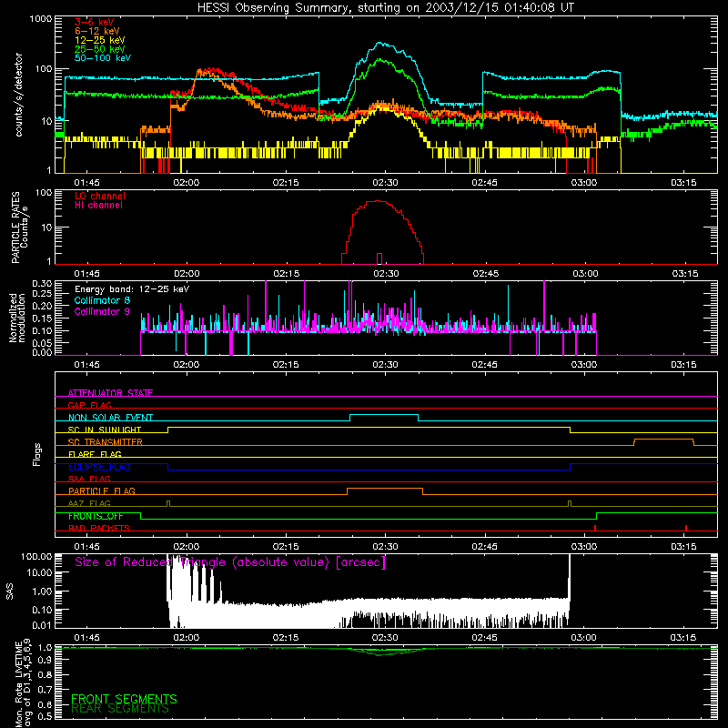Click the ECLIPSE FLAG label
Image resolution: width=728 pixels, height=728 pixels.
99,467
